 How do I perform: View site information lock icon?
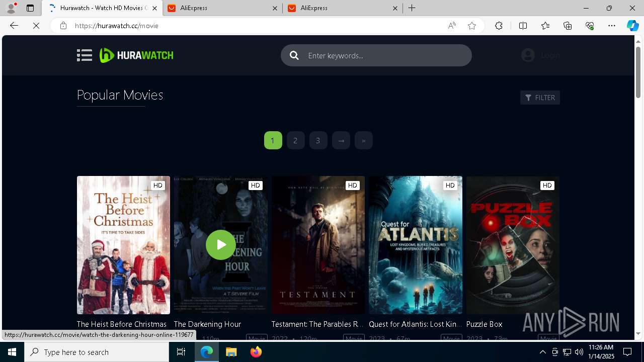63,26
